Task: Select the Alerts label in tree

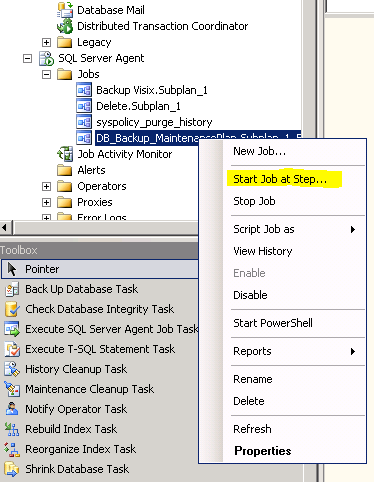Action: (x=91, y=170)
